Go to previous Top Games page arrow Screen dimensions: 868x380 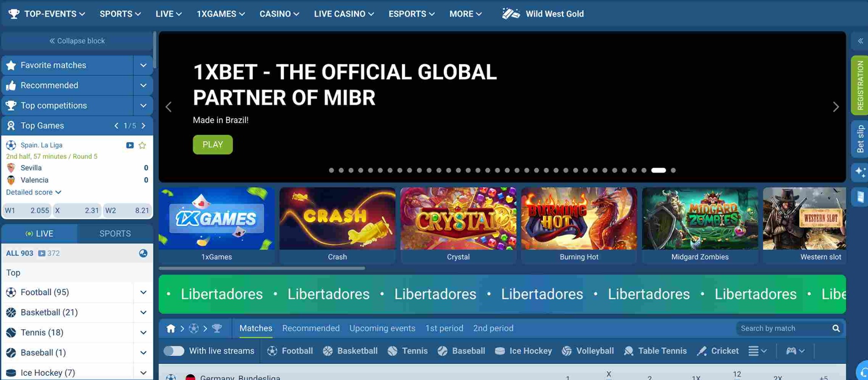tap(116, 126)
